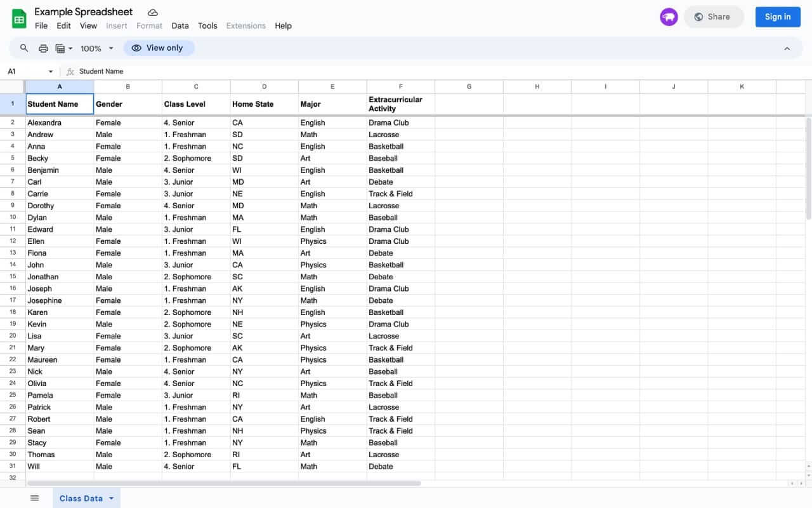
Task: Select the cell with Benjamin
Action: click(60, 170)
